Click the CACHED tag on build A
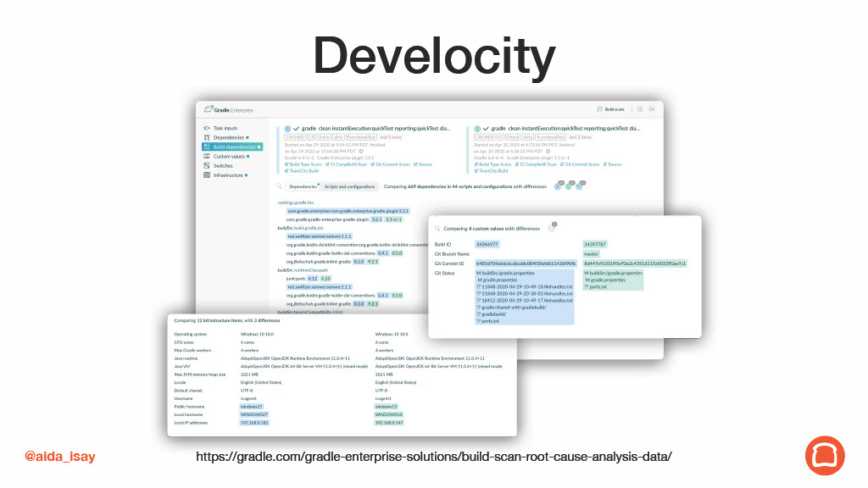Viewport: 868px width, 488px height. (295, 136)
